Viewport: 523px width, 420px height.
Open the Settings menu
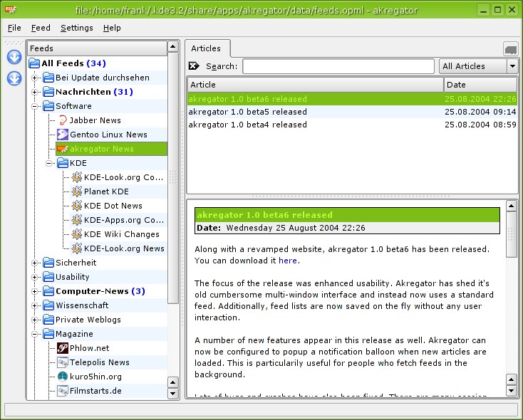coord(77,28)
